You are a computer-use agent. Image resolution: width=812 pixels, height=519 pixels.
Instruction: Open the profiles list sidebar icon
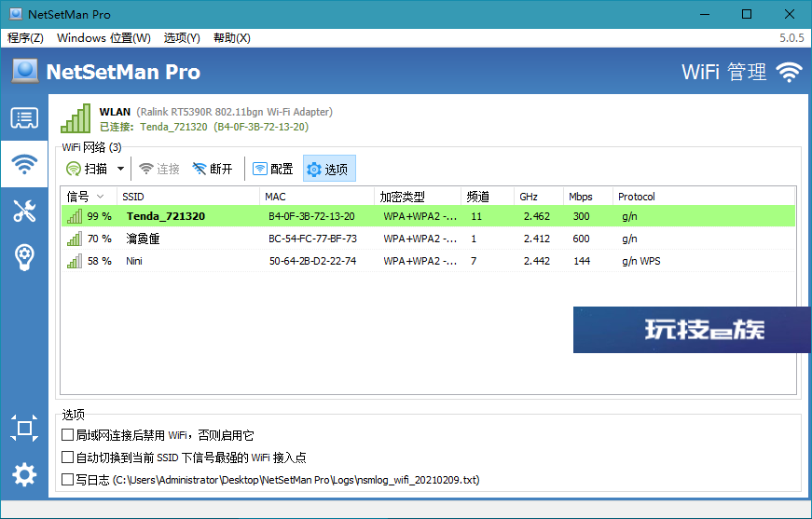pyautogui.click(x=24, y=118)
